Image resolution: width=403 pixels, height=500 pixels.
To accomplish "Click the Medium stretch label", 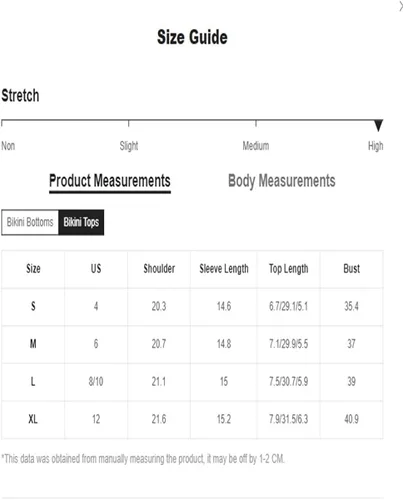I will (256, 146).
